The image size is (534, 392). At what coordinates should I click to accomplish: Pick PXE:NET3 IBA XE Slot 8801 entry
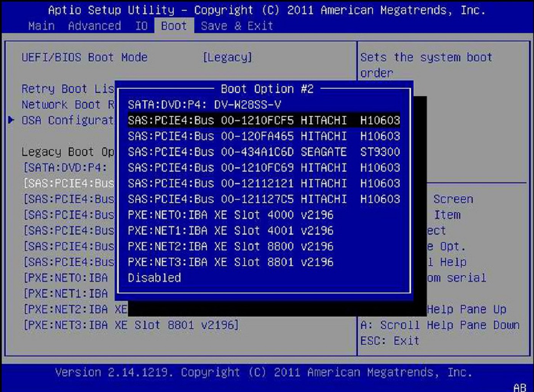(231, 262)
